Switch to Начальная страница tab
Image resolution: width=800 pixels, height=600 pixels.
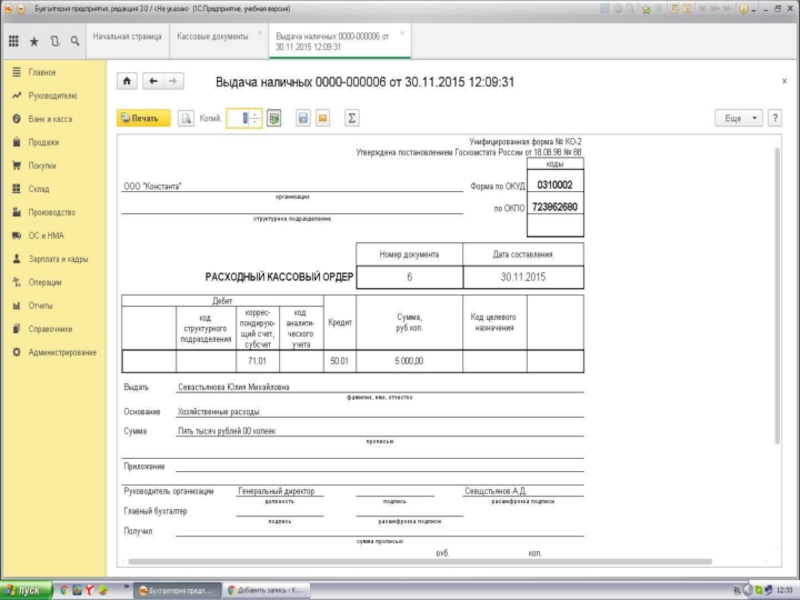click(126, 36)
